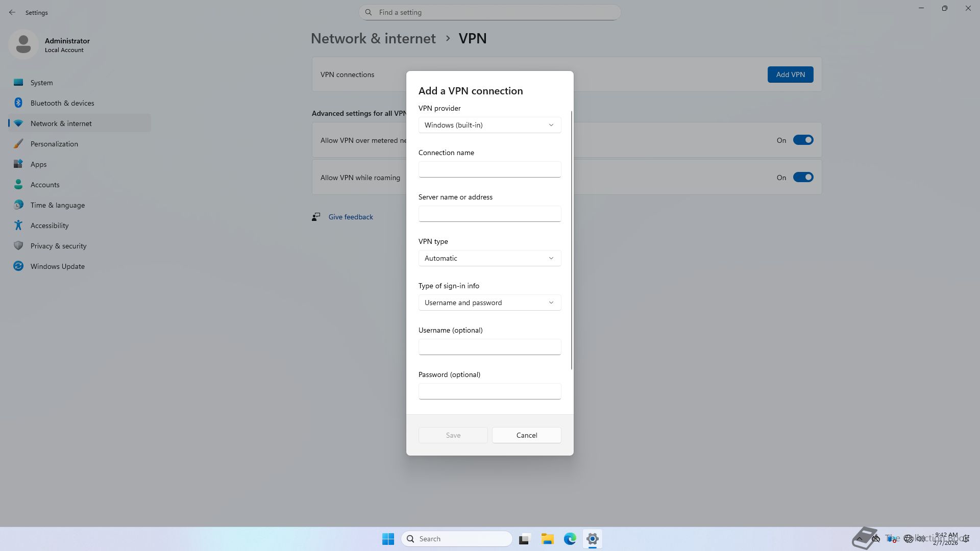The image size is (980, 551).
Task: Click the Bluetooth & devices sidebar icon
Action: pyautogui.click(x=18, y=103)
